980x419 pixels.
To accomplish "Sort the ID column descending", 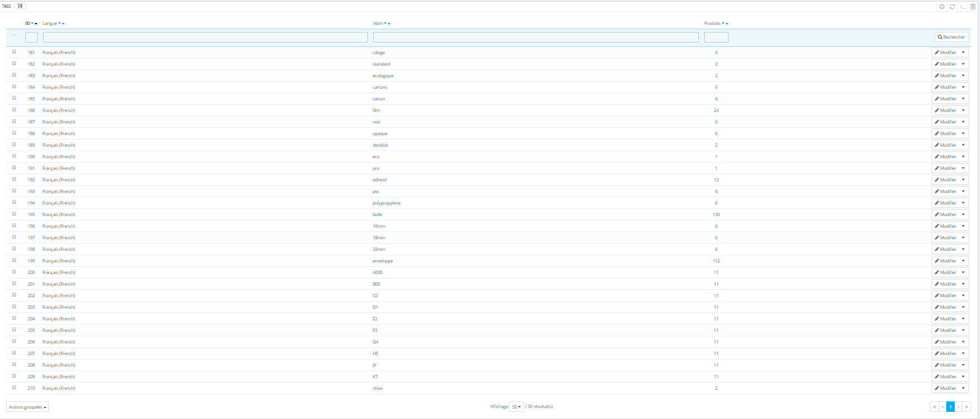I will pyautogui.click(x=33, y=23).
